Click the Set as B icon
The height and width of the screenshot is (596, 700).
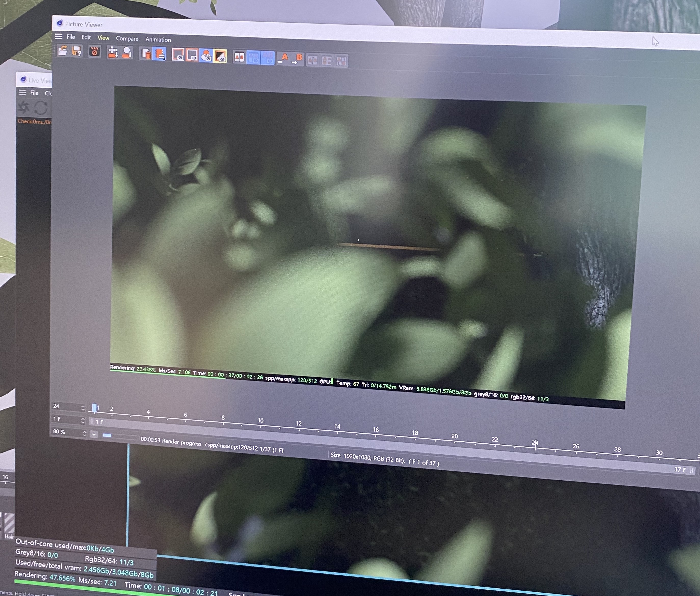(297, 59)
